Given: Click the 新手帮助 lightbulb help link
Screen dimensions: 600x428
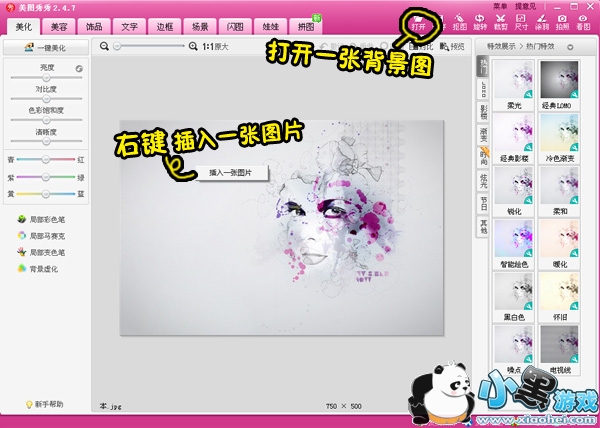Looking at the screenshot, I should tap(44, 404).
